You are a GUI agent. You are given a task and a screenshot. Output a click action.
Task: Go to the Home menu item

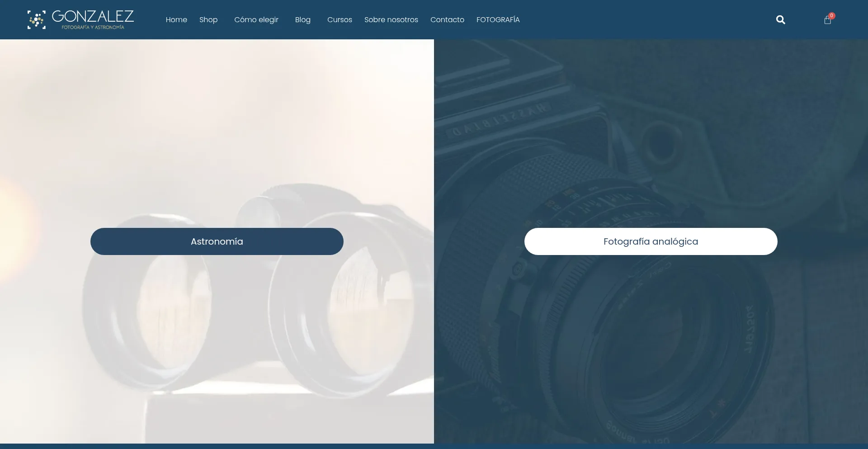click(176, 20)
